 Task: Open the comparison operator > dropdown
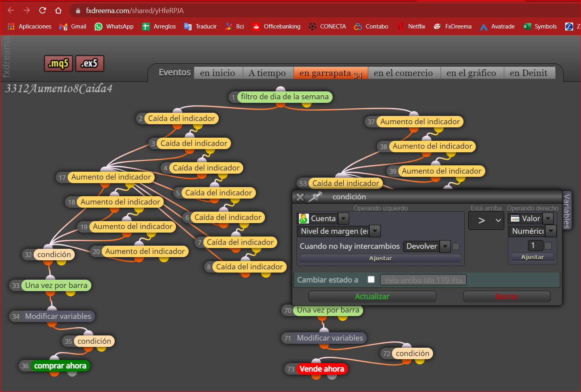pos(486,221)
